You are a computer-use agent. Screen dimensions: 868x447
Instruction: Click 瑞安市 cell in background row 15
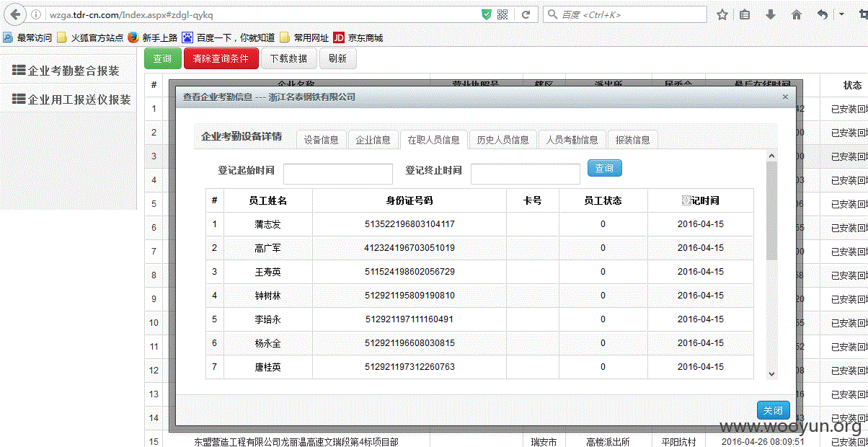(544, 442)
